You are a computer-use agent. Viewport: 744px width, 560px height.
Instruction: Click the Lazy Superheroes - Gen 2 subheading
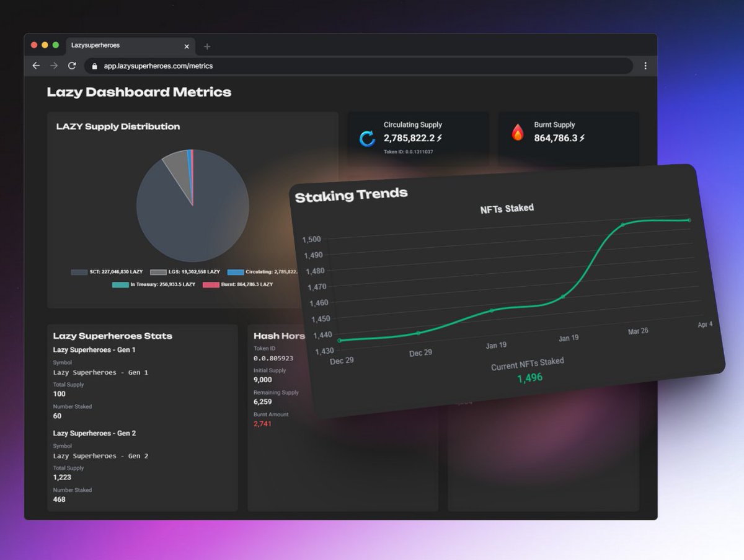94,433
